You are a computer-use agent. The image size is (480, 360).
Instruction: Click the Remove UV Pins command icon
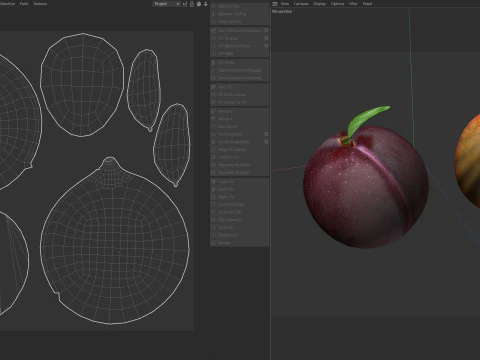click(214, 14)
